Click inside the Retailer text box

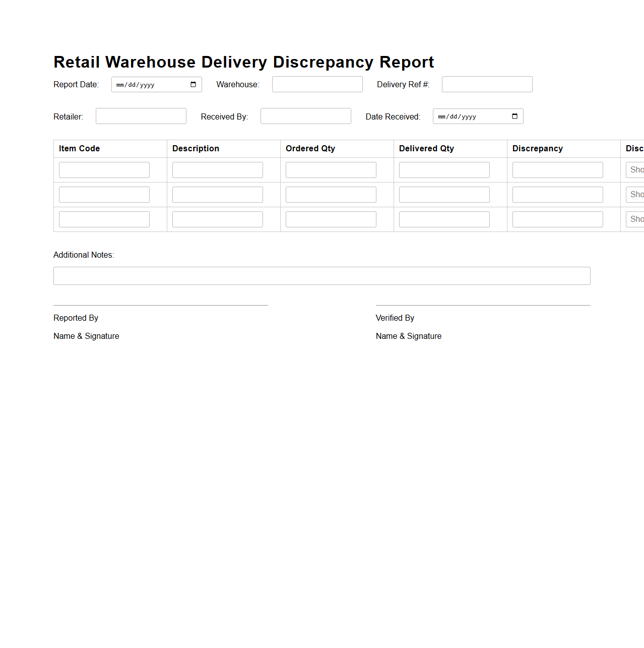[x=141, y=115]
